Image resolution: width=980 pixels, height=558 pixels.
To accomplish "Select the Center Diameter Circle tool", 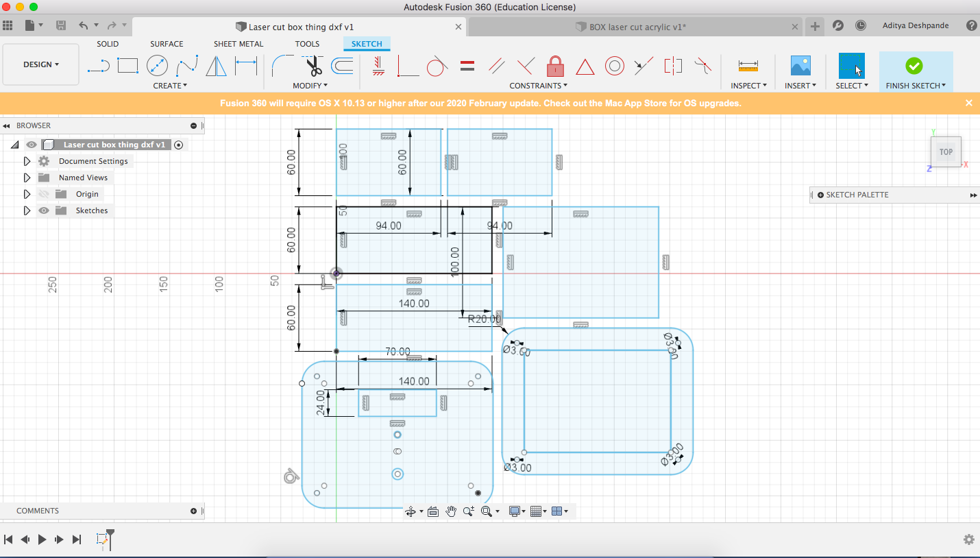I will (x=158, y=66).
